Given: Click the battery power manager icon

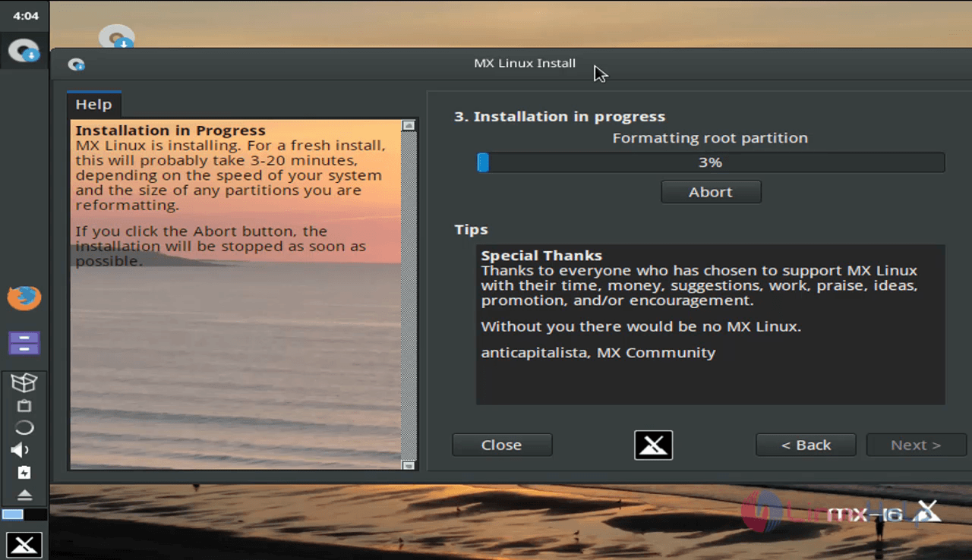Looking at the screenshot, I should tap(24, 473).
